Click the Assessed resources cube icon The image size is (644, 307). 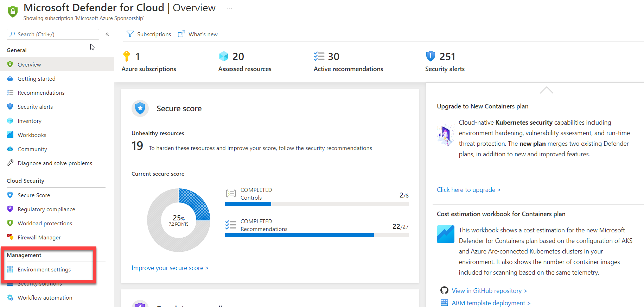(224, 56)
